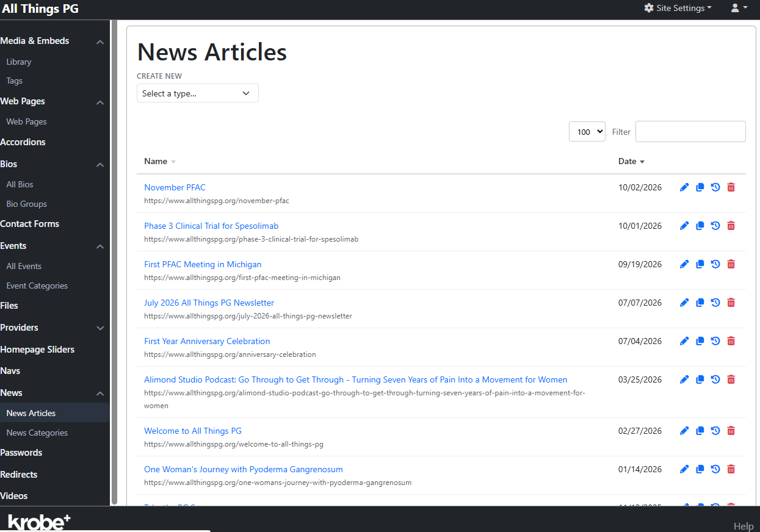Open First PFAC Meeting in Michigan link

pos(203,264)
